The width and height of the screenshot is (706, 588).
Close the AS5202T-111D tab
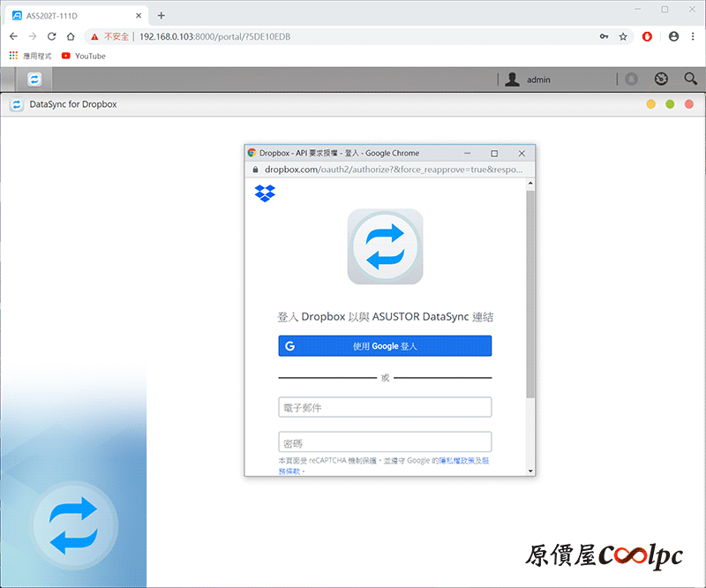(x=139, y=16)
